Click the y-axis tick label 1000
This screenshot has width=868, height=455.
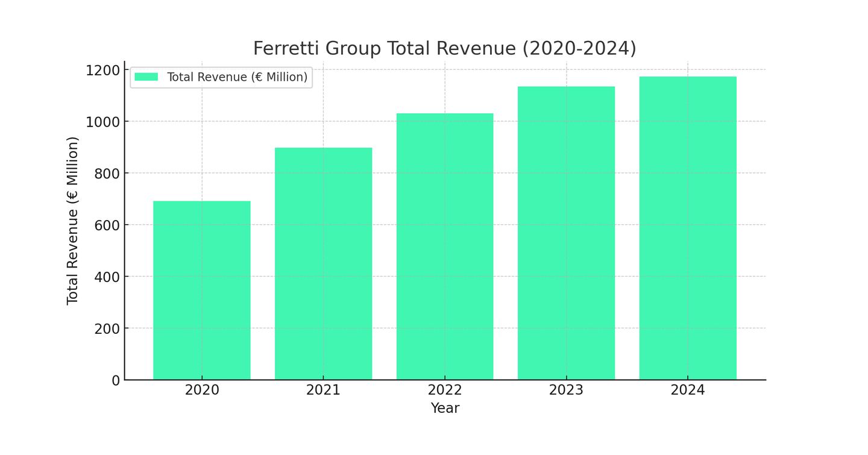pos(103,122)
